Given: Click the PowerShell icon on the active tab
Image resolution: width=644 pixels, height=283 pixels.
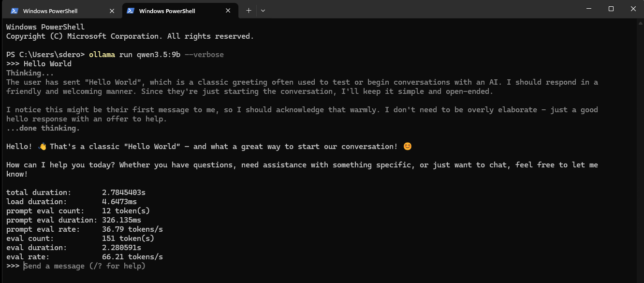Looking at the screenshot, I should [x=131, y=11].
